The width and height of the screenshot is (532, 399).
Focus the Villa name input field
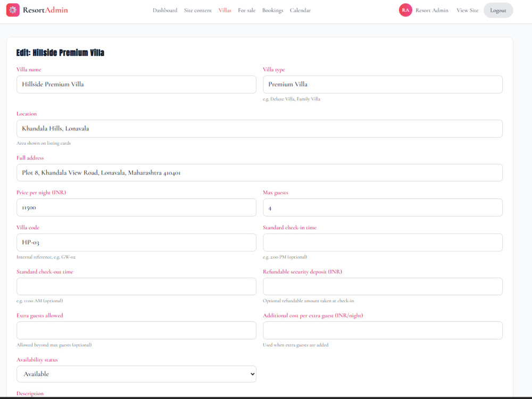136,85
